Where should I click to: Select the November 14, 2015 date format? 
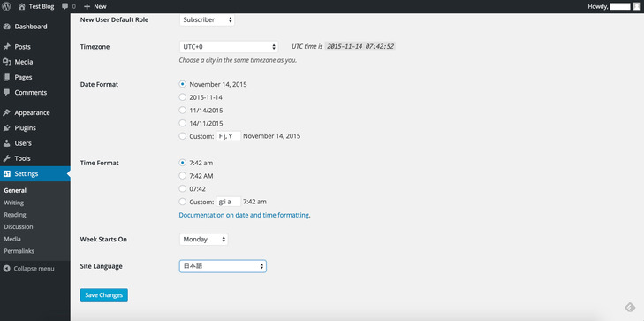(x=183, y=84)
